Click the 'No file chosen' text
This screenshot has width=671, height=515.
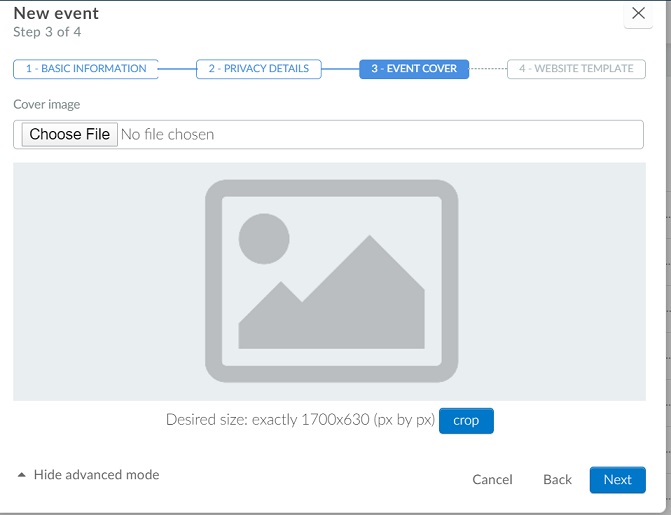(x=167, y=134)
